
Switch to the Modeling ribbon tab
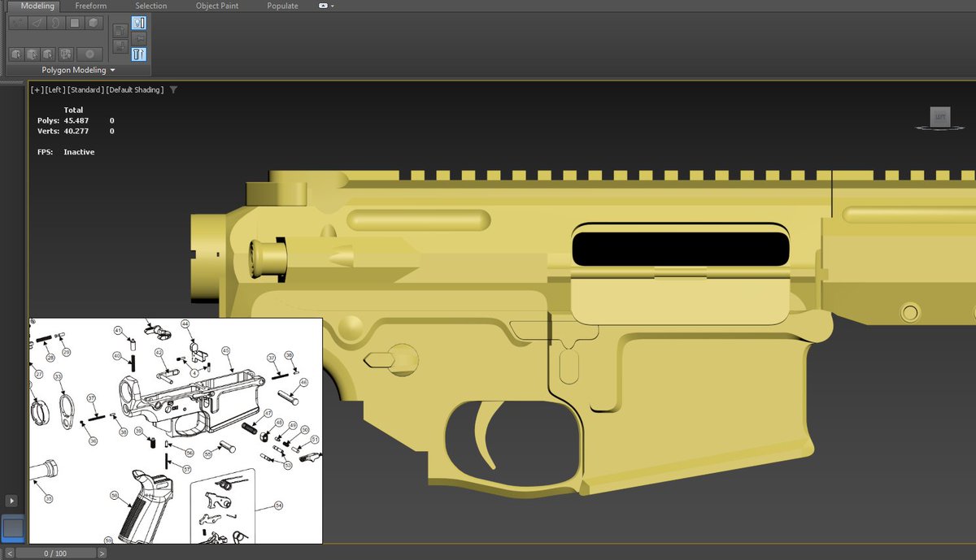pyautogui.click(x=37, y=6)
